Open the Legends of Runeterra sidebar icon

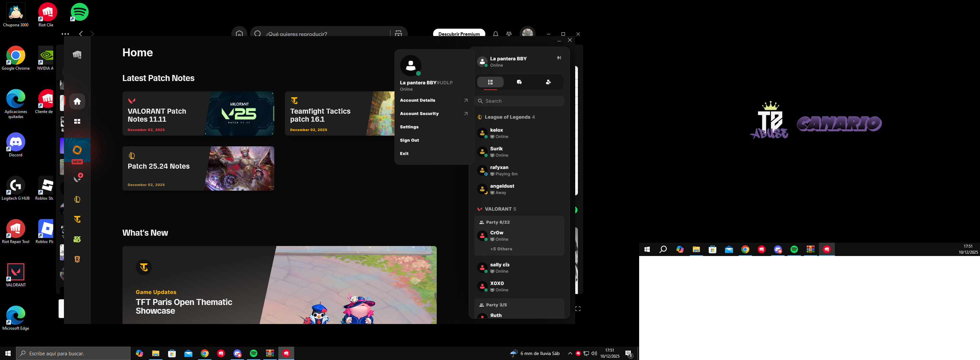77,259
